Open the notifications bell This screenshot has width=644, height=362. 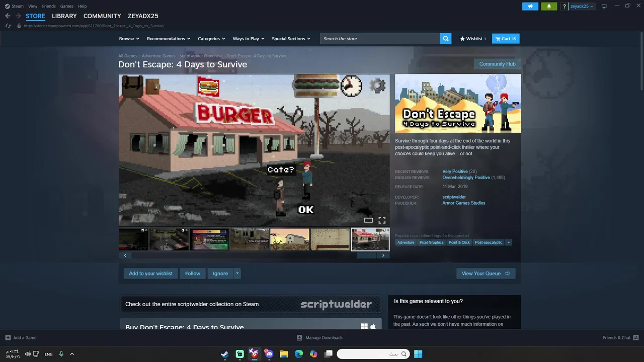point(549,6)
